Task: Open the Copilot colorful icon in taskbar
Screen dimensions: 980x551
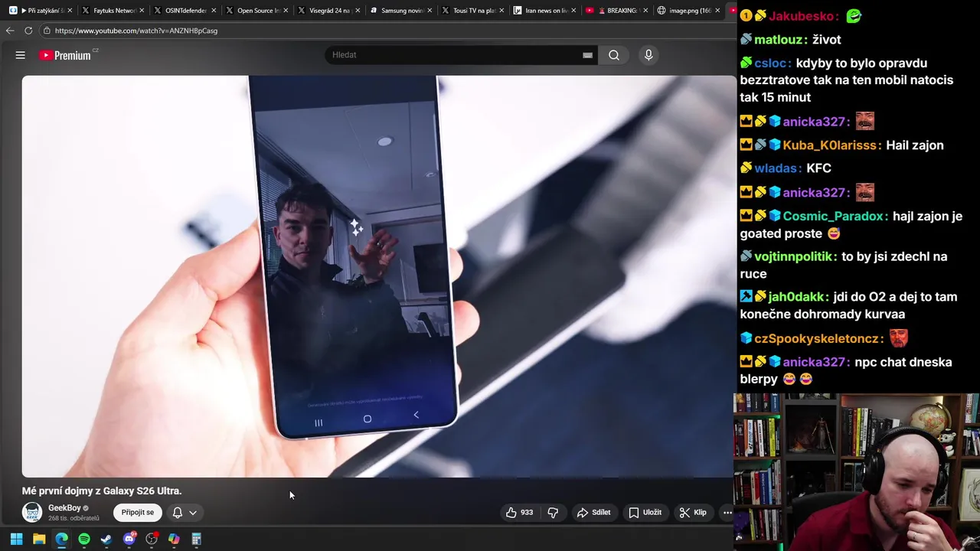Action: pos(174,539)
